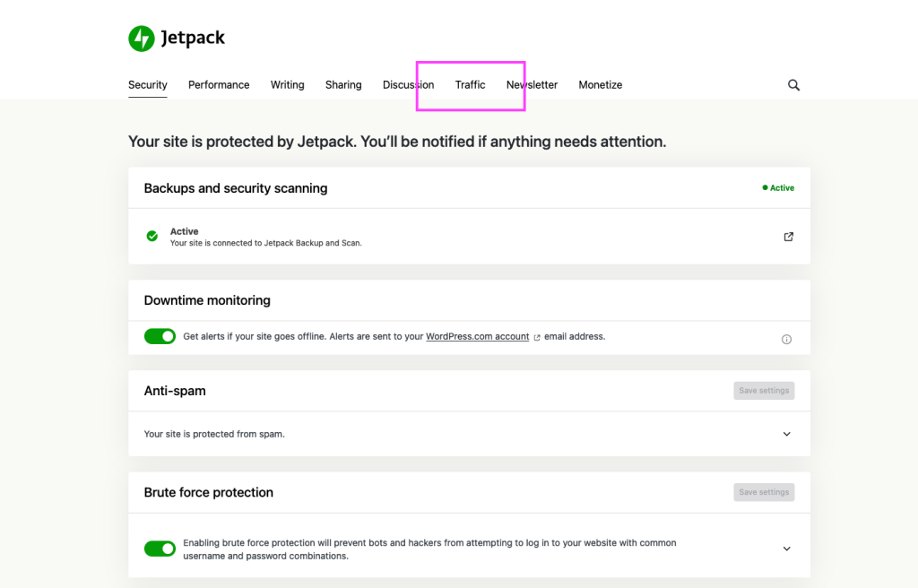Screen dimensions: 918x588
Task: Open Jetpack Backup external link icon
Action: click(789, 237)
